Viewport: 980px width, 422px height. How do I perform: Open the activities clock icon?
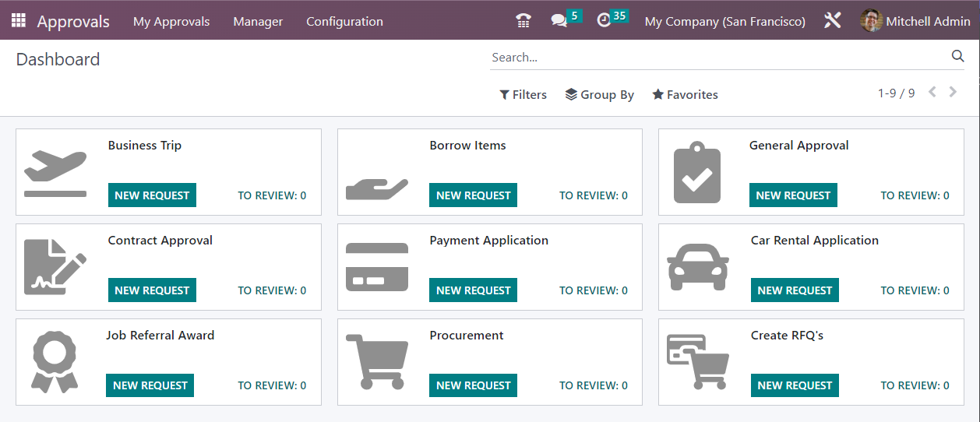click(x=604, y=21)
